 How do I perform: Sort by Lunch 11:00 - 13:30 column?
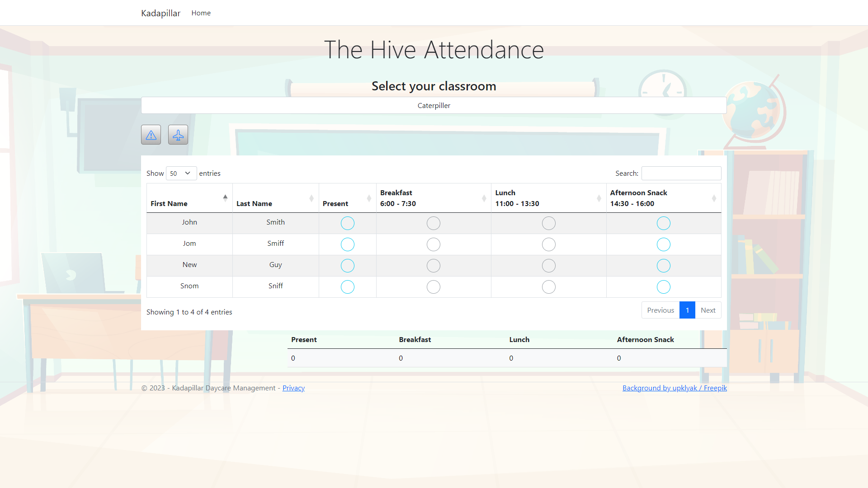point(548,198)
